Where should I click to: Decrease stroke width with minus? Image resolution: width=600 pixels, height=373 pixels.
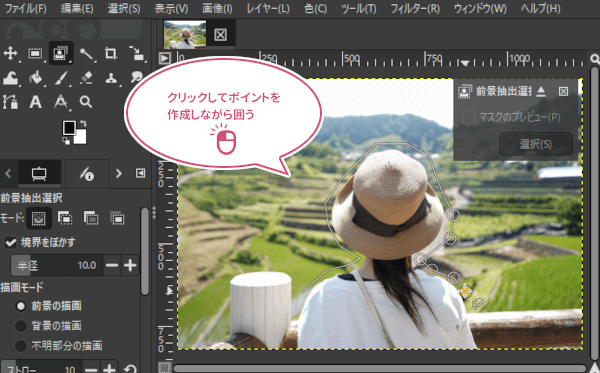tap(91, 369)
